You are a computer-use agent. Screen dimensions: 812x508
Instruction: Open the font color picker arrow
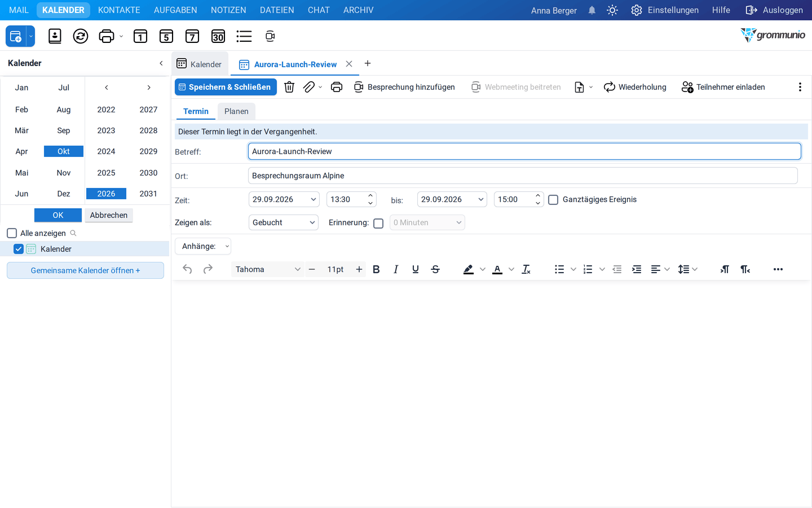click(511, 269)
